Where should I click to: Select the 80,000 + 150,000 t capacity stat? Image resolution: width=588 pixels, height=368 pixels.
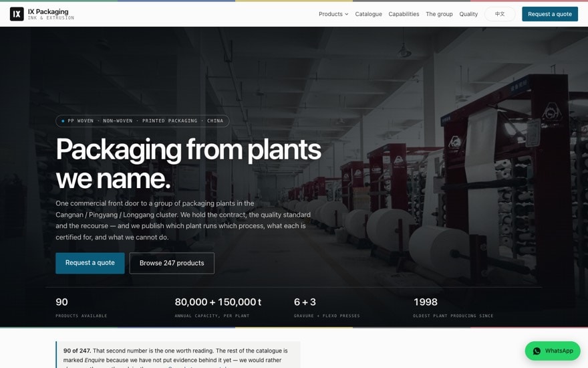point(218,308)
